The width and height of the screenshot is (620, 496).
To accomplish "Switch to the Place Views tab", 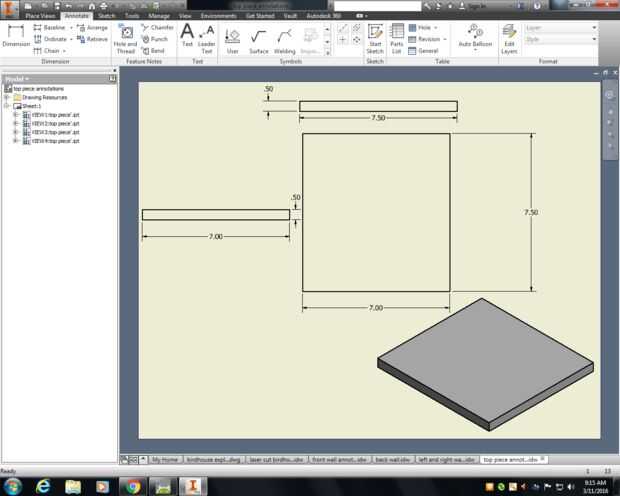I will (40, 16).
